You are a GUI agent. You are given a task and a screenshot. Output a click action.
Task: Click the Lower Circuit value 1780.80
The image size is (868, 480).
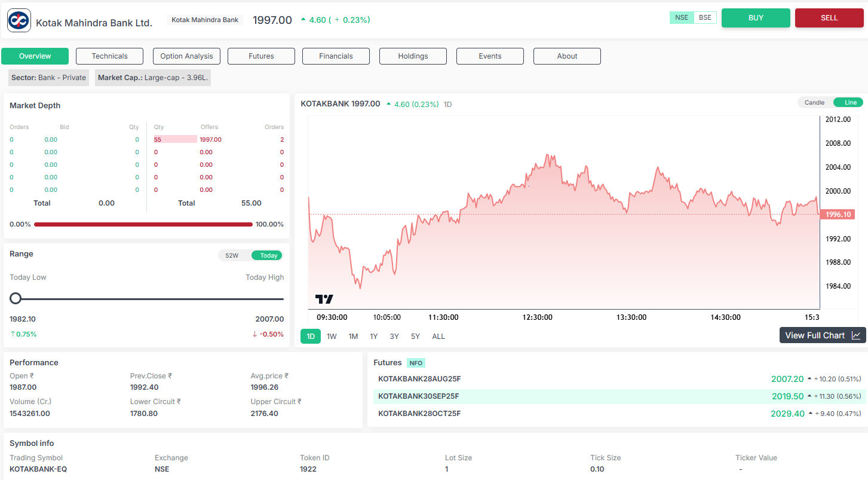coord(144,414)
